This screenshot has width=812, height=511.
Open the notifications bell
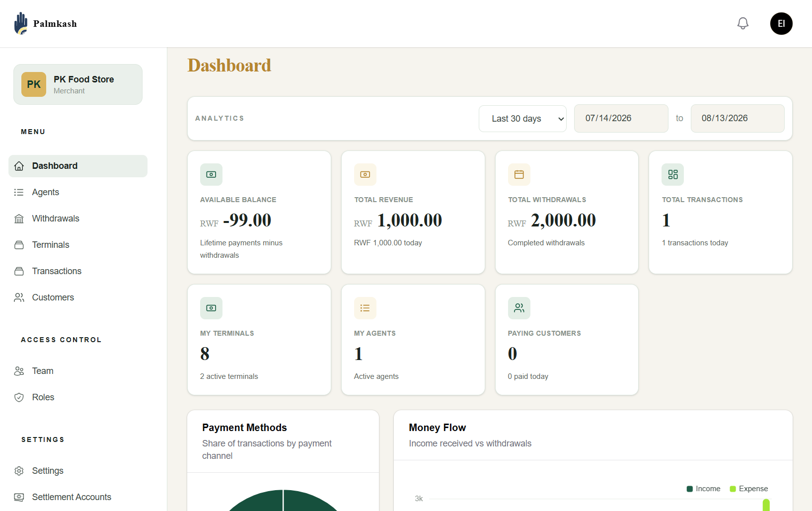coord(742,23)
